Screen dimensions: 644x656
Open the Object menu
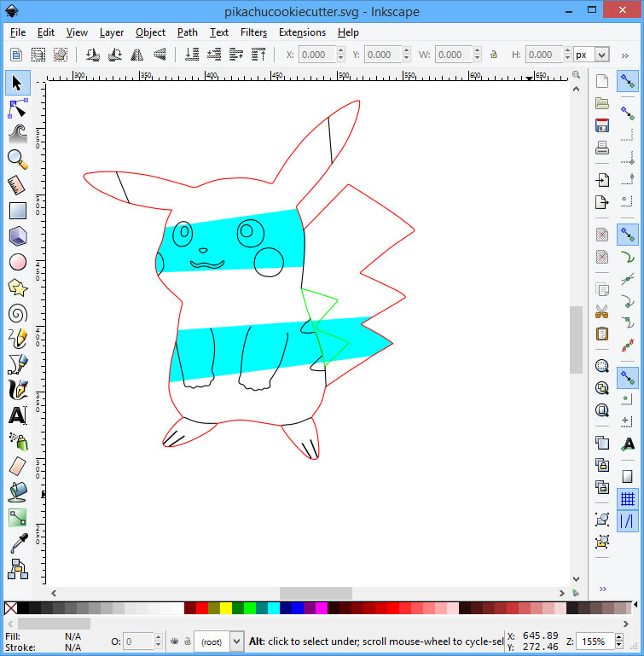click(x=150, y=32)
